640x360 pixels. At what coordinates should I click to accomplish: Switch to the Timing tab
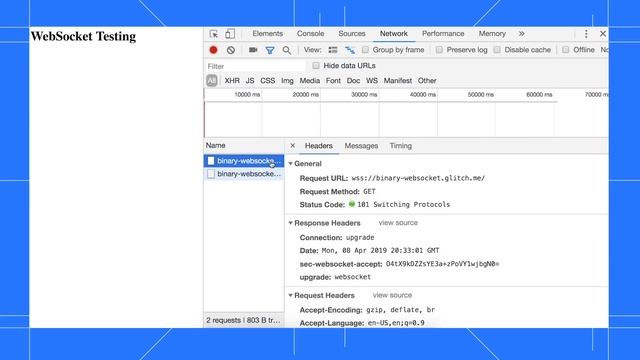(401, 146)
